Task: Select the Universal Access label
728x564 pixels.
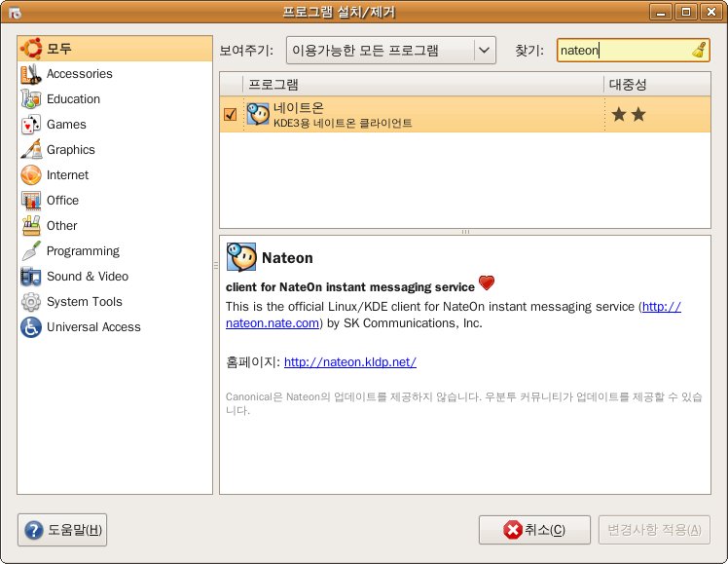Action: (93, 327)
